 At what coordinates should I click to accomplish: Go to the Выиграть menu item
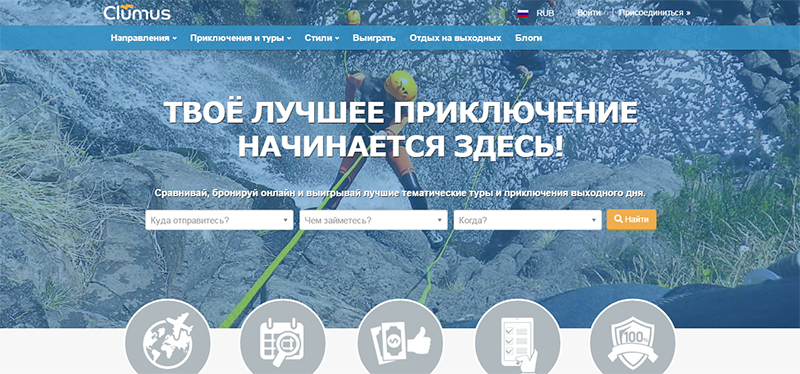point(374,38)
